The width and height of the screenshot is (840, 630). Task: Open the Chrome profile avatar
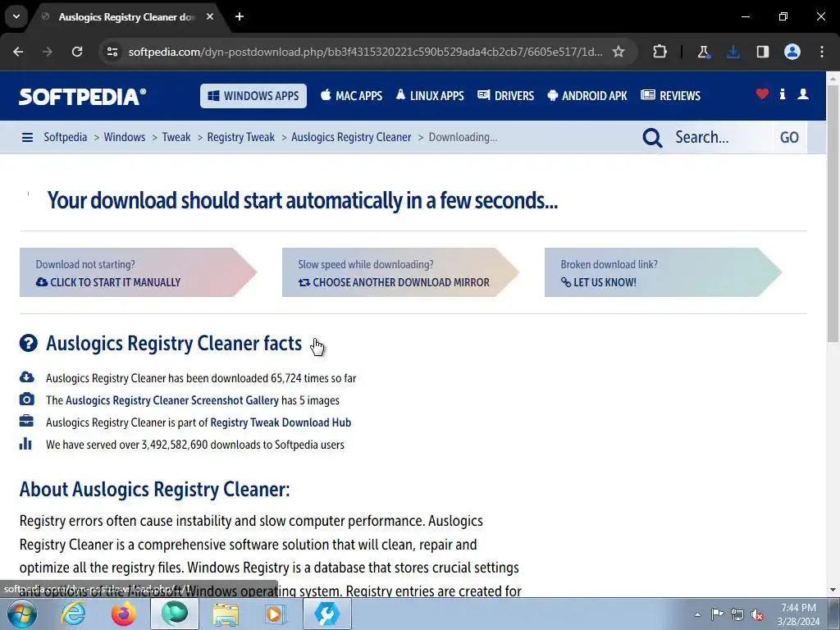792,52
